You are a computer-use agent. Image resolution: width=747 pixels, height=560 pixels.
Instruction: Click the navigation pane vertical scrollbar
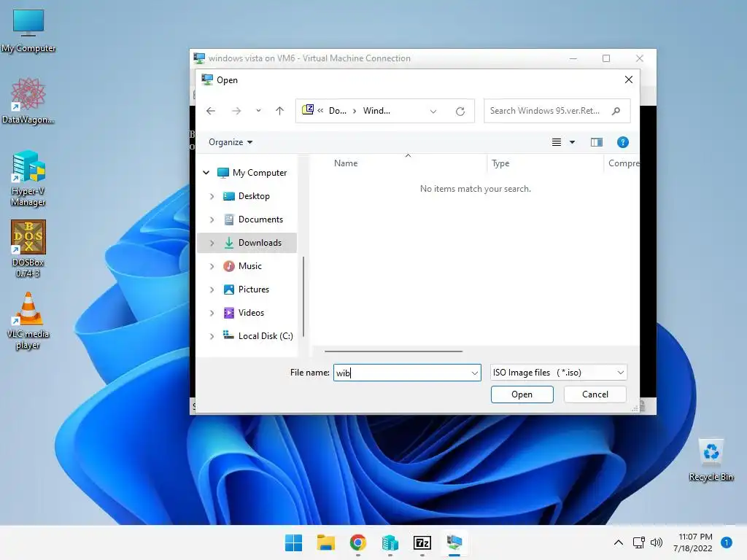coord(303,298)
